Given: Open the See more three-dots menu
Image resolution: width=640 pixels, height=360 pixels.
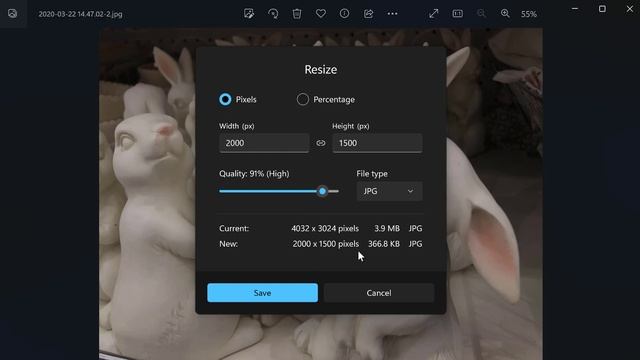Looking at the screenshot, I should [x=392, y=13].
